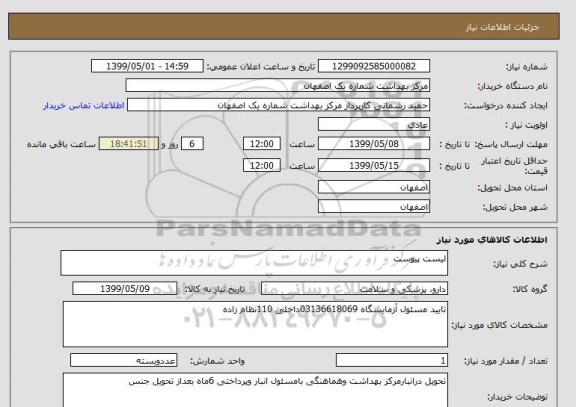Click the request creator field حمید رشمانی
The height and width of the screenshot is (407, 576).
278,105
